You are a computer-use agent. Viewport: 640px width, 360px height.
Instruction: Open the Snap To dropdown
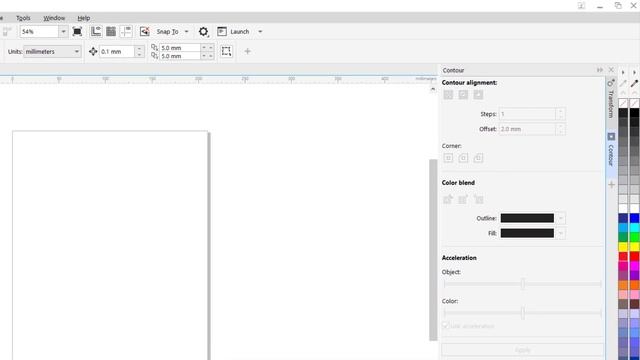(x=187, y=31)
